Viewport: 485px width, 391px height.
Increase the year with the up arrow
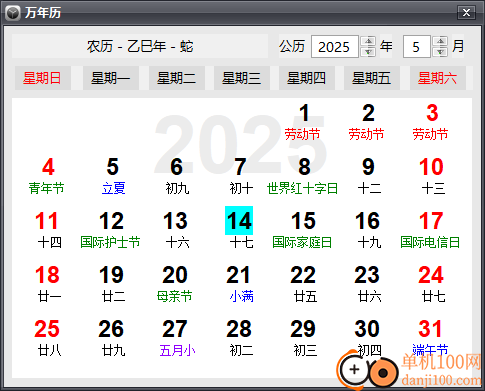tap(368, 41)
